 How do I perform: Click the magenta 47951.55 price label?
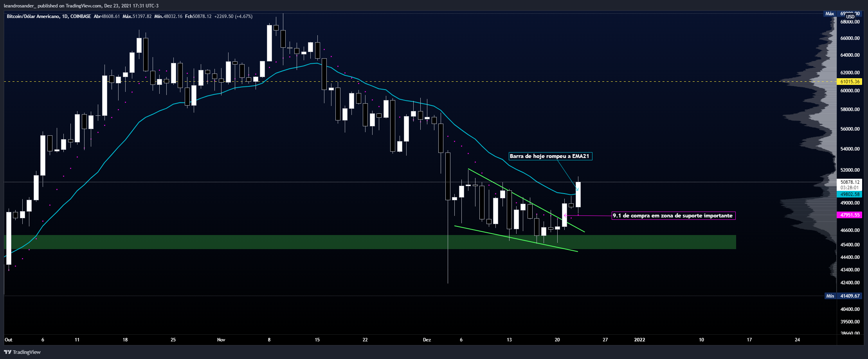(x=850, y=215)
